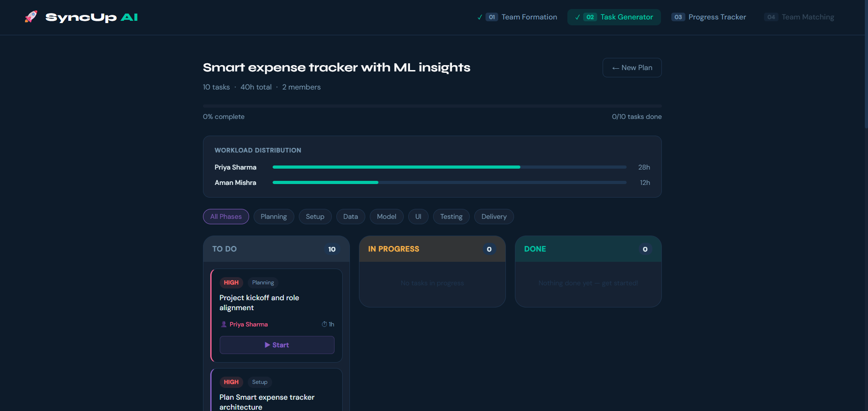Click the Done column count badge
The image size is (868, 411).
tap(645, 249)
